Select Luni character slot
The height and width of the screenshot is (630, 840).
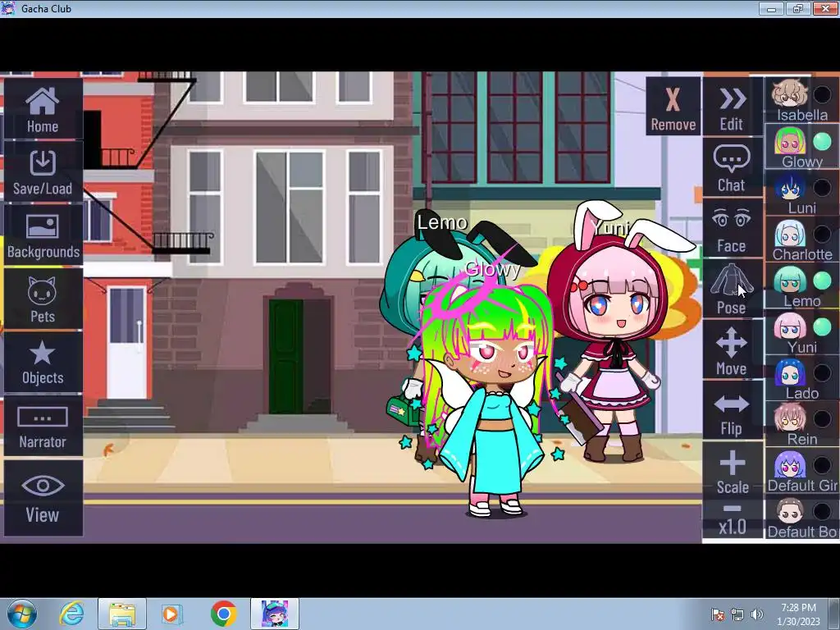(x=802, y=193)
